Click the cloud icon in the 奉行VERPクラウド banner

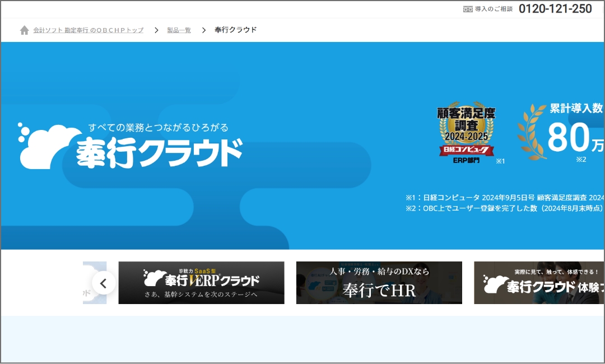click(x=152, y=277)
